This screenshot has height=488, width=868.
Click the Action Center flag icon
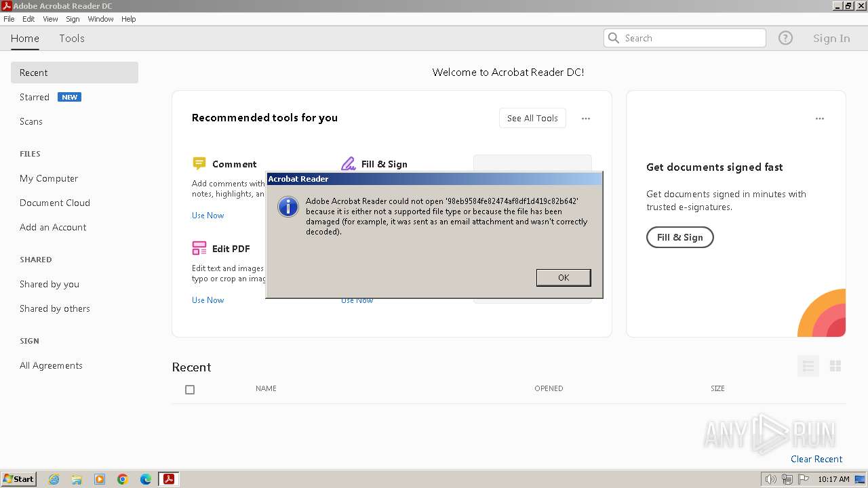coord(804,479)
